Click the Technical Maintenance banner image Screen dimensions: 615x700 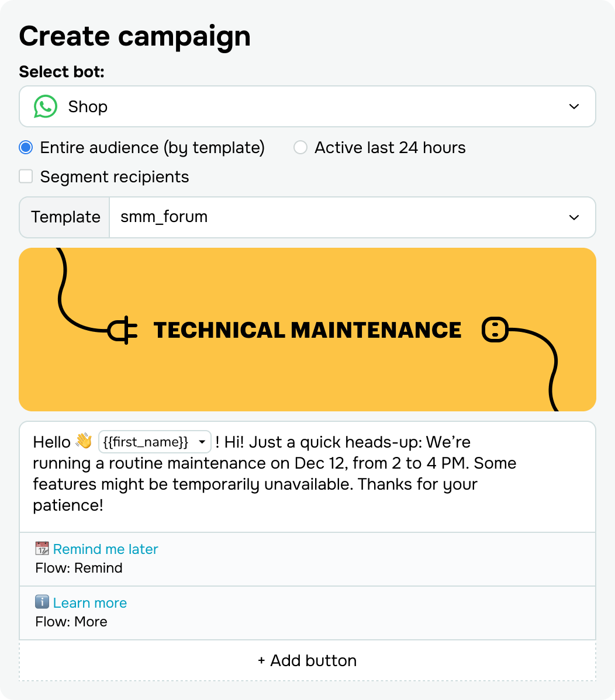307,329
